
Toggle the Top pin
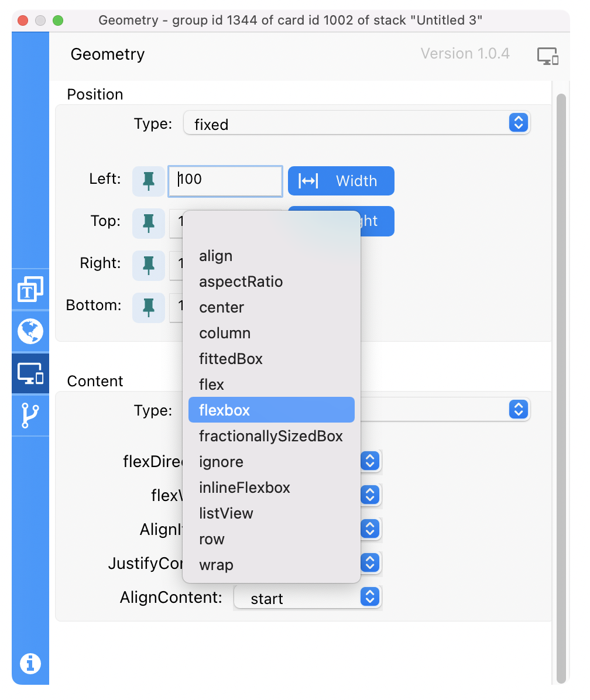click(x=149, y=223)
